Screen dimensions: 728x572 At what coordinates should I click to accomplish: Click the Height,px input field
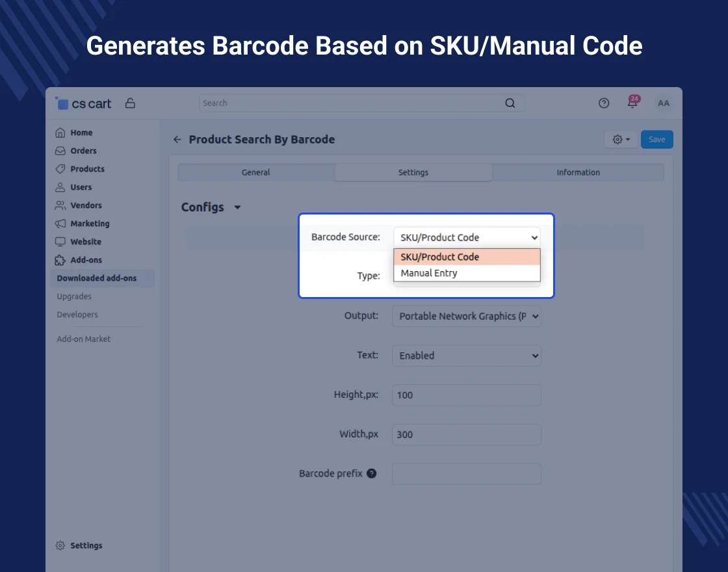[467, 395]
